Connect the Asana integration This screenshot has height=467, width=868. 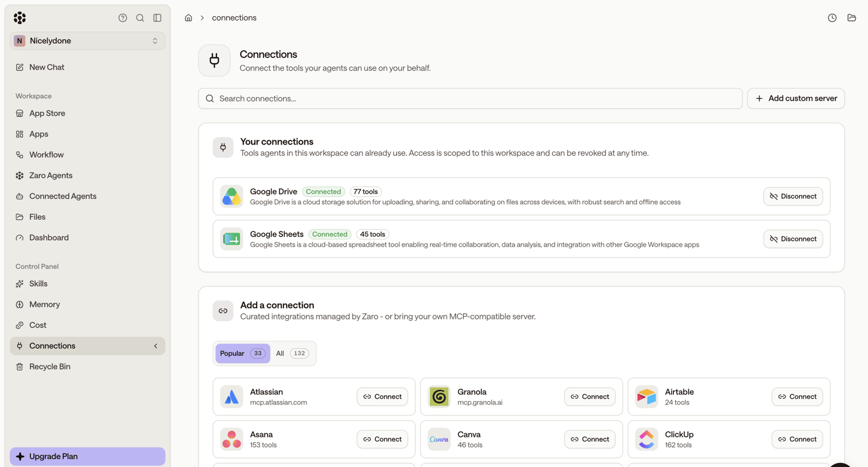click(382, 439)
